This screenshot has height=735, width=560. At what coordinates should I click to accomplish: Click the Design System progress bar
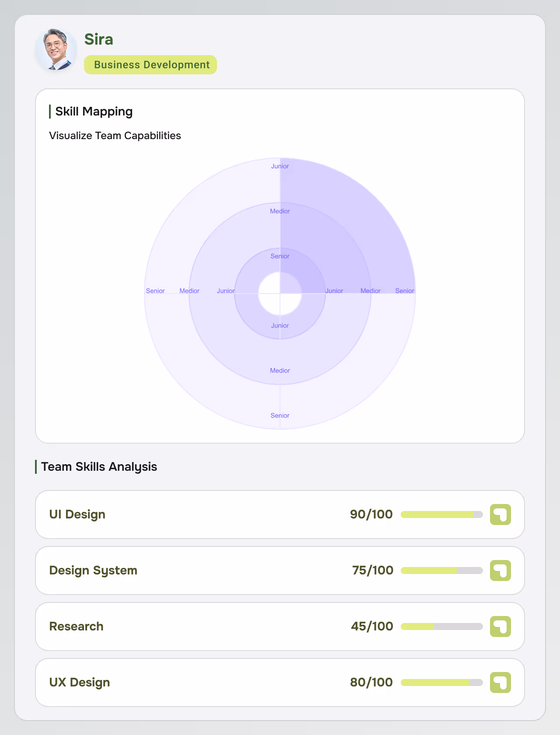(442, 570)
